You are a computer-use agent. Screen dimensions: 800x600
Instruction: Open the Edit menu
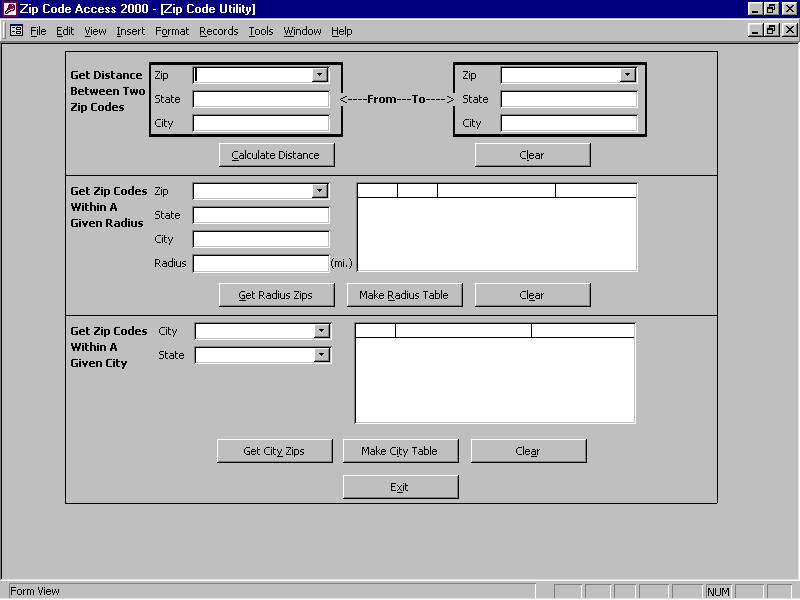point(65,31)
